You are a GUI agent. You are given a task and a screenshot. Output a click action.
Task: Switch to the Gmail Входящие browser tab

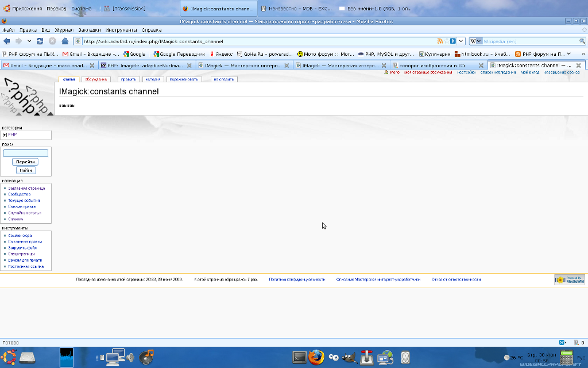[48, 66]
